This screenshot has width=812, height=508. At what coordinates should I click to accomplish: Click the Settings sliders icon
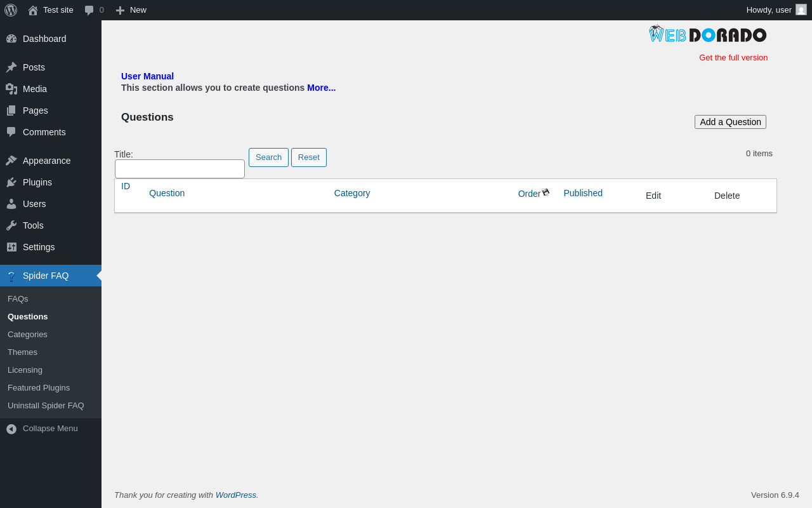pos(11,247)
